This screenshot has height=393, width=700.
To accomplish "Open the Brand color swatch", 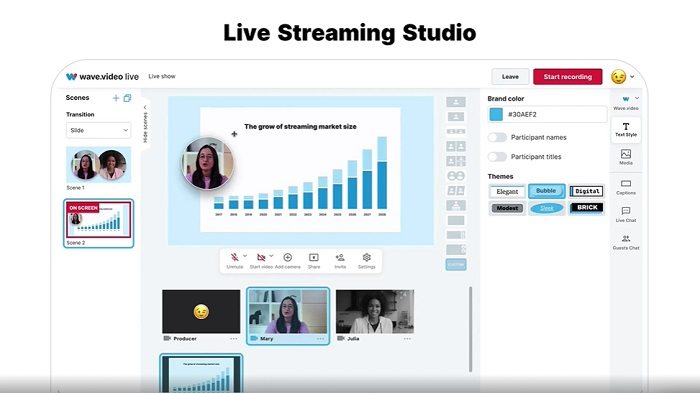I will (496, 114).
